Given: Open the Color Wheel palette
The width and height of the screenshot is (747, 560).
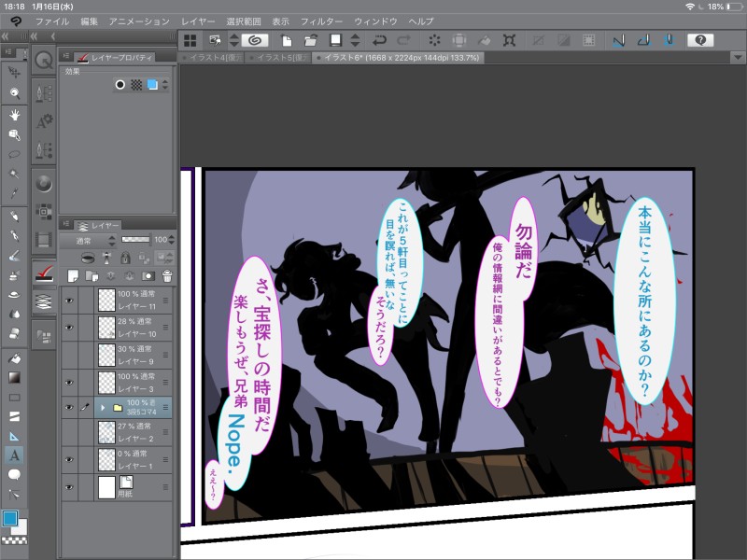Looking at the screenshot, I should coord(44,184).
